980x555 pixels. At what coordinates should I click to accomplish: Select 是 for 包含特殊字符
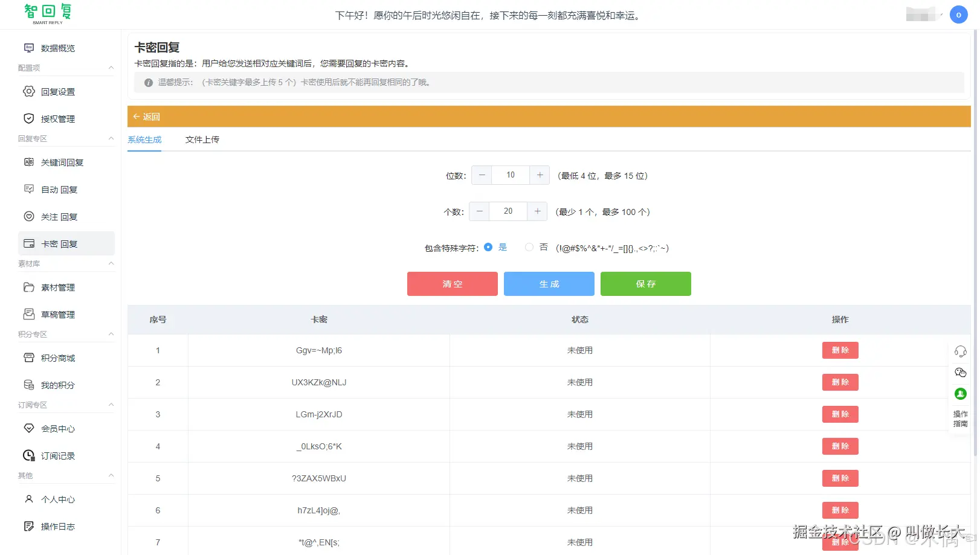click(488, 247)
